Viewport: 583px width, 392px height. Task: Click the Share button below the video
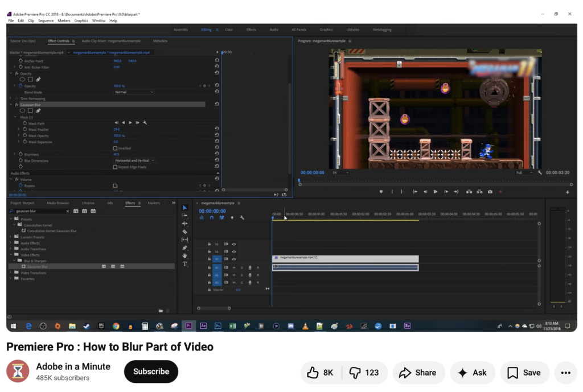(x=418, y=373)
